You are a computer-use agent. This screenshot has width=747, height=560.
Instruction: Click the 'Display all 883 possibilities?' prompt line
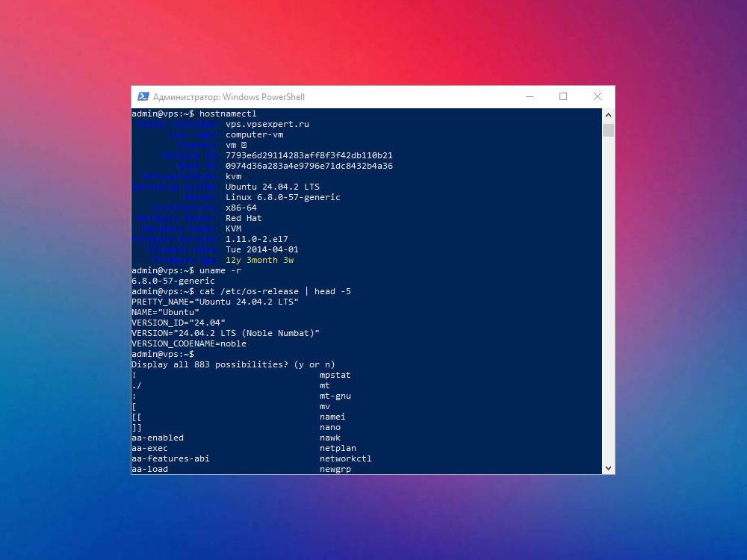pos(233,365)
